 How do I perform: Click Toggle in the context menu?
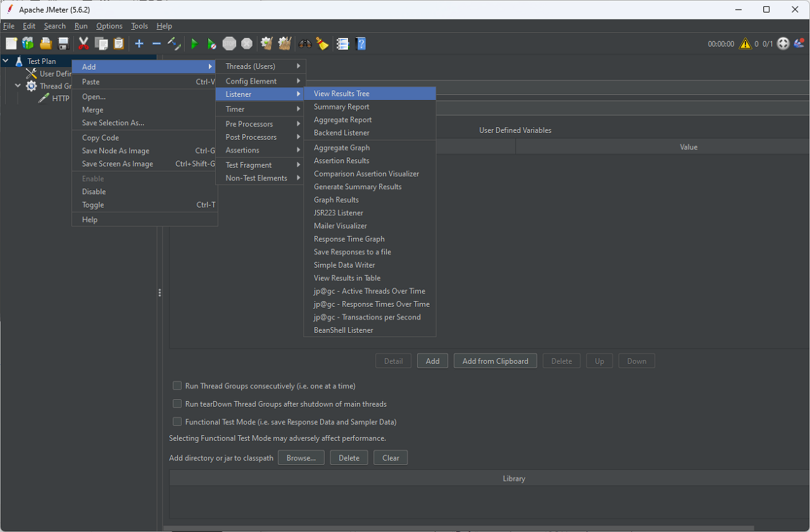145,205
